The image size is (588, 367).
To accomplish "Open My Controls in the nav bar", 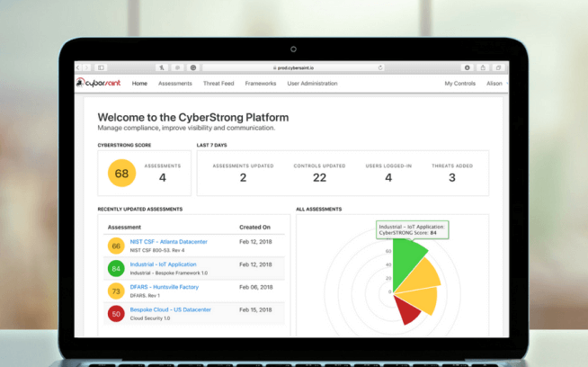I will (x=460, y=84).
